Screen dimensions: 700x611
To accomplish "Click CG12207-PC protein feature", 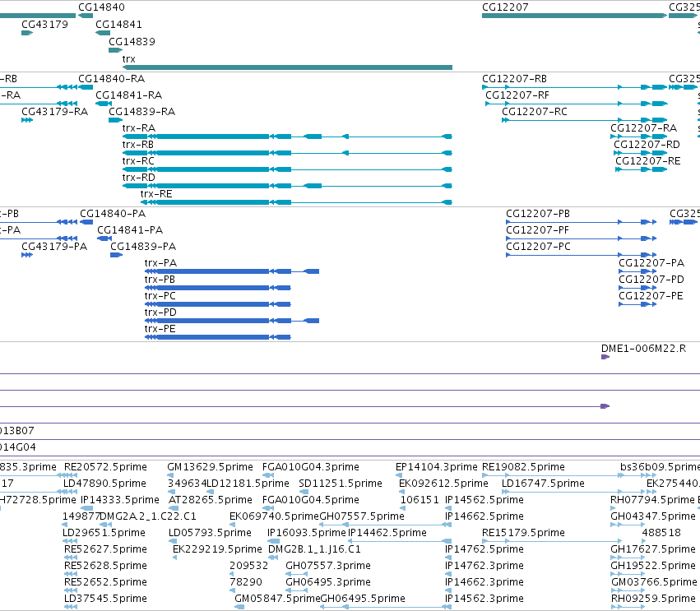I will (x=582, y=255).
